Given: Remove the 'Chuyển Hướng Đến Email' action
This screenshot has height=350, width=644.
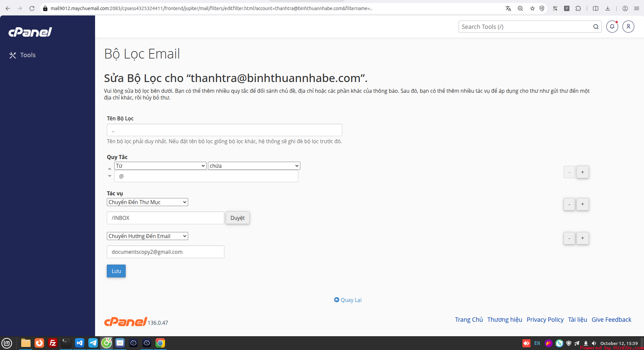Looking at the screenshot, I should pyautogui.click(x=569, y=238).
